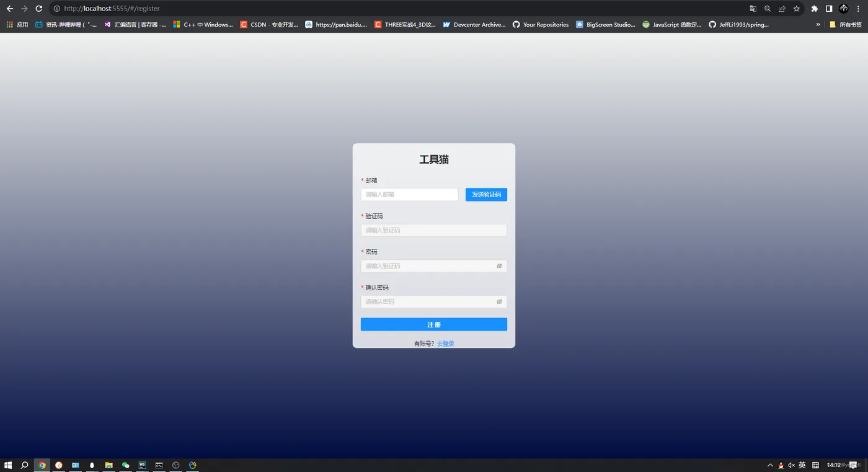Click the 密码 password input field
The height and width of the screenshot is (472, 868).
pos(434,266)
